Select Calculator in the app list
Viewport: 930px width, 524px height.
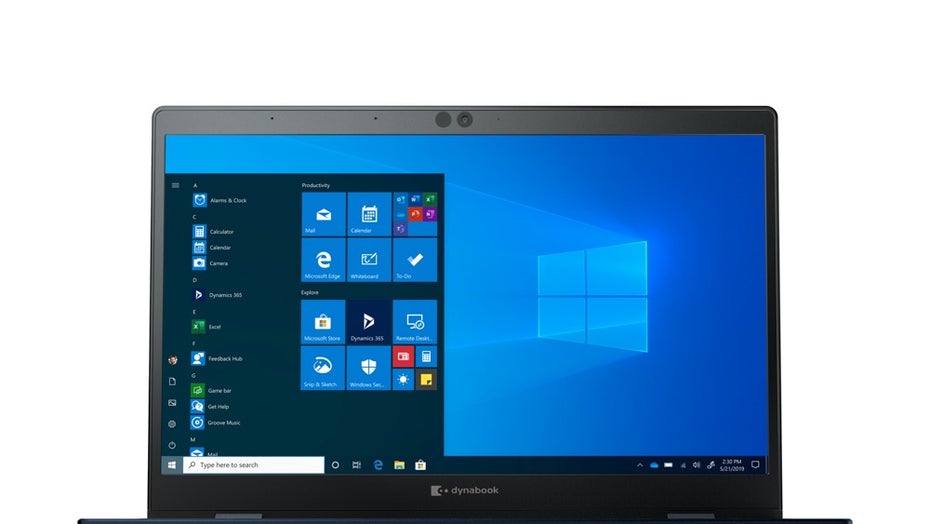(x=220, y=232)
